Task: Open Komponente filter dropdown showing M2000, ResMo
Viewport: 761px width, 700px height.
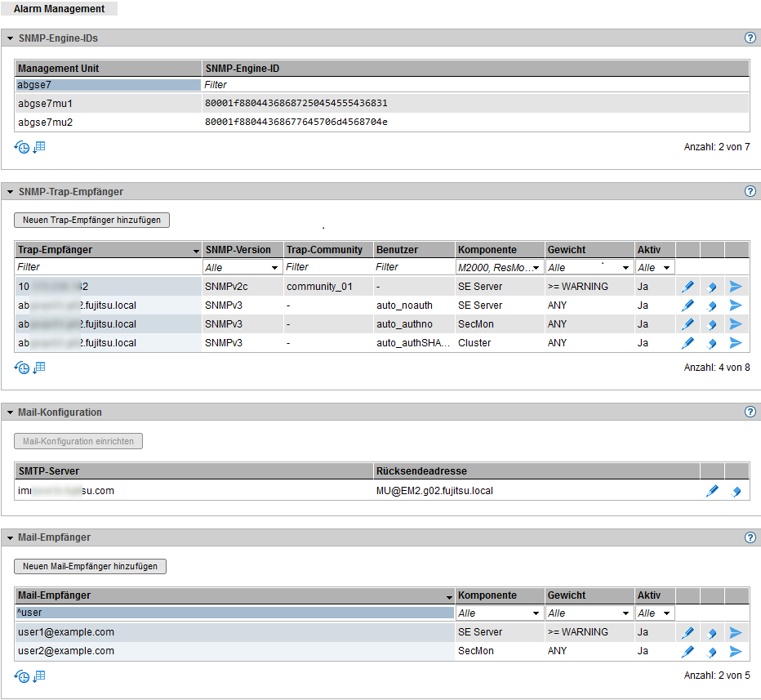Action: pyautogui.click(x=500, y=267)
